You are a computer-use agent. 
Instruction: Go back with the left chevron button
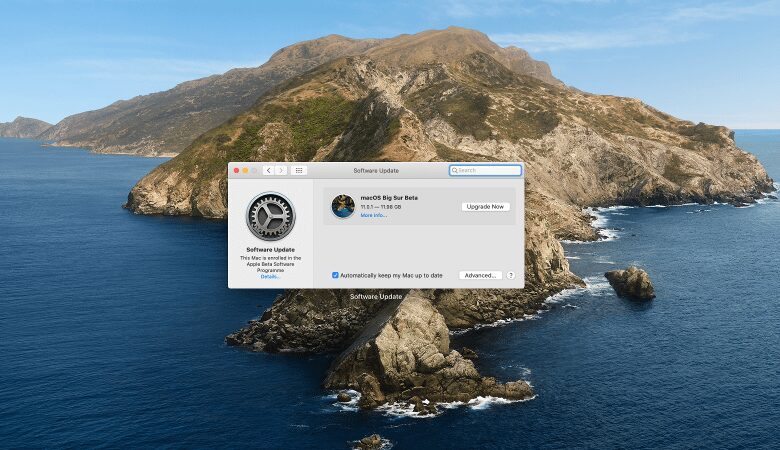pos(268,171)
